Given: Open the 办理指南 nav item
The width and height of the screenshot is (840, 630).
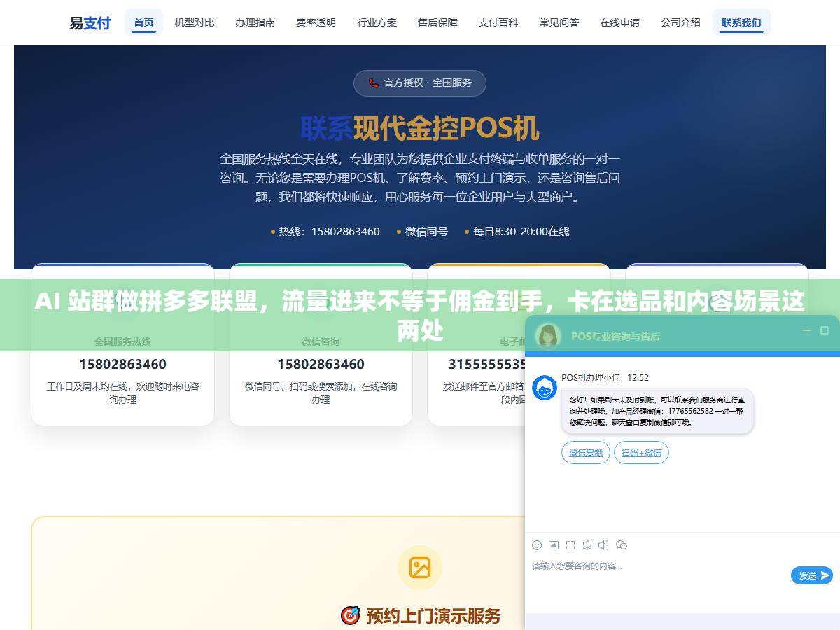Looking at the screenshot, I should click(255, 22).
